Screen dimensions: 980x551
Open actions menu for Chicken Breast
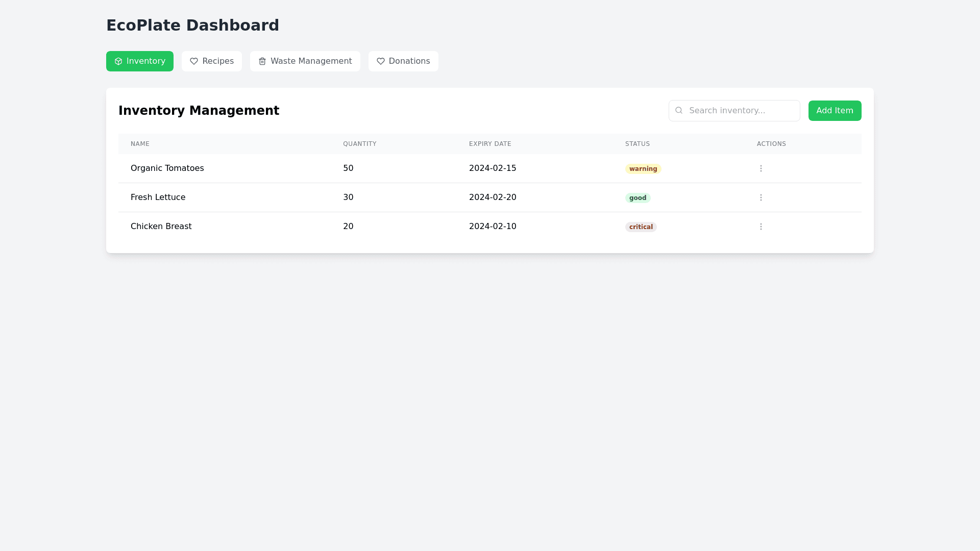[761, 227]
